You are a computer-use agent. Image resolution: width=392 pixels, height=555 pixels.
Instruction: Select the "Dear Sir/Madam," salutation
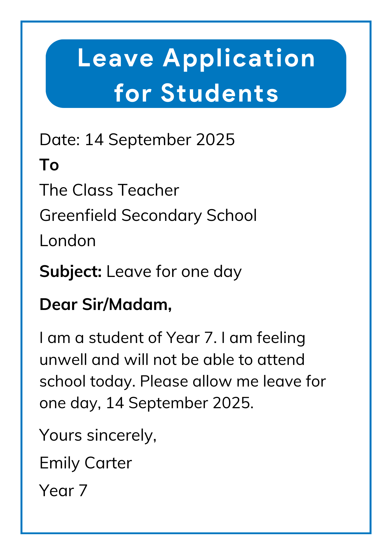pyautogui.click(x=106, y=305)
